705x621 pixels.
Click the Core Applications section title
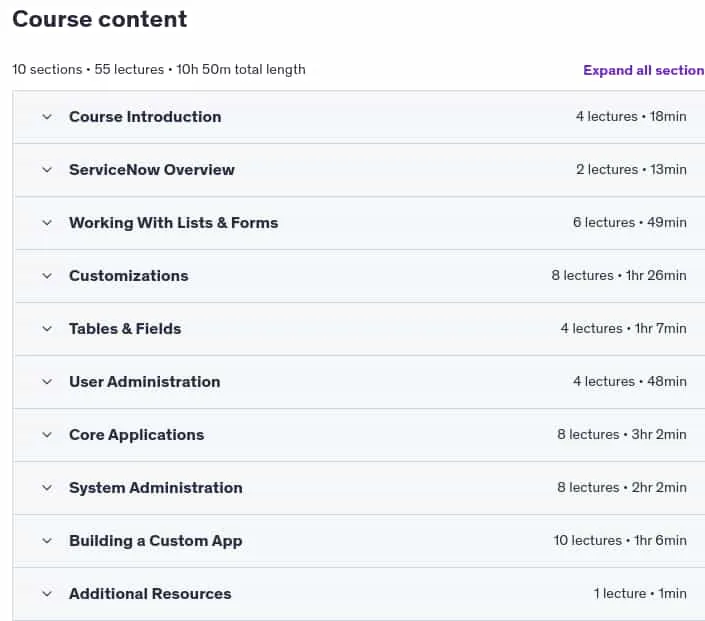[137, 435]
